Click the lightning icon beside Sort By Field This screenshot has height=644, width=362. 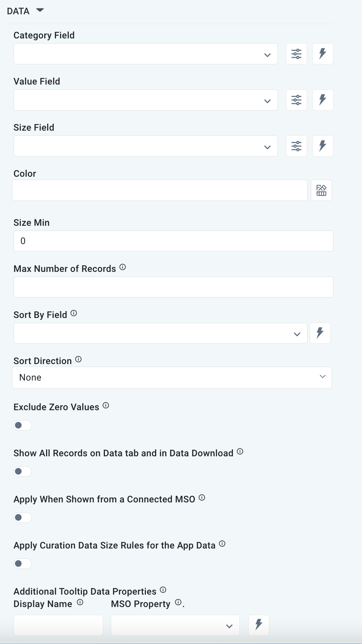[x=320, y=333]
